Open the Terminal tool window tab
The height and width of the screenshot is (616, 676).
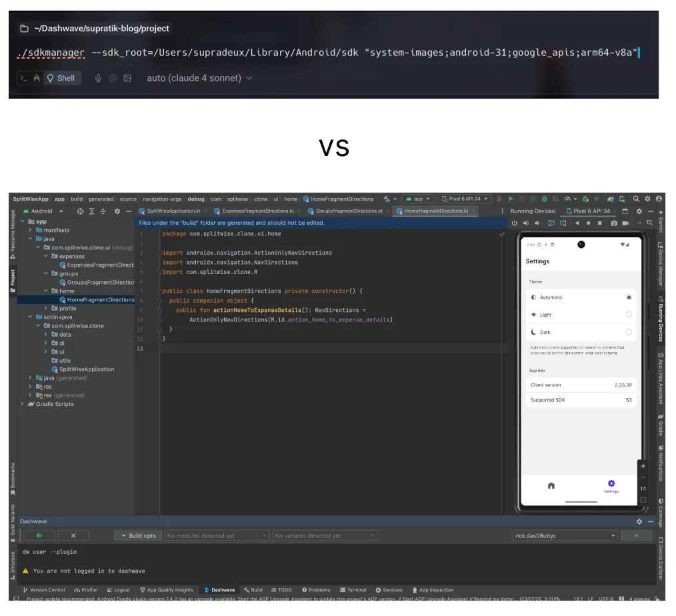pos(352,590)
